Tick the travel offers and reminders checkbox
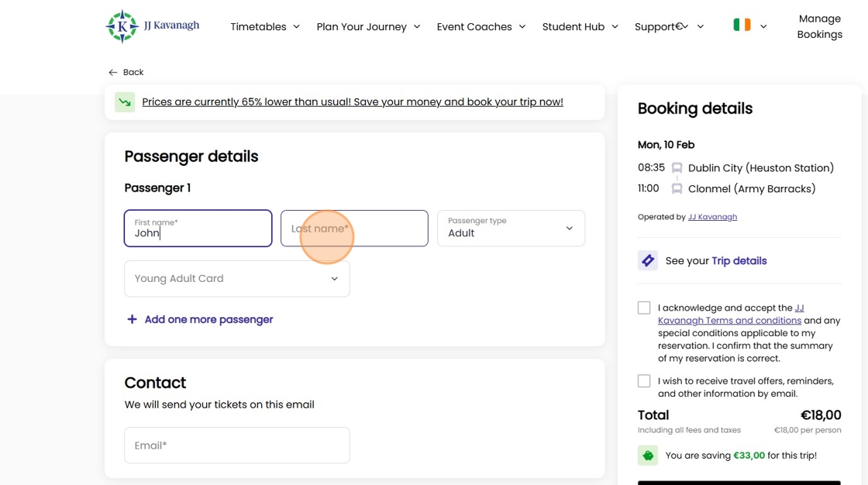 [x=644, y=381]
